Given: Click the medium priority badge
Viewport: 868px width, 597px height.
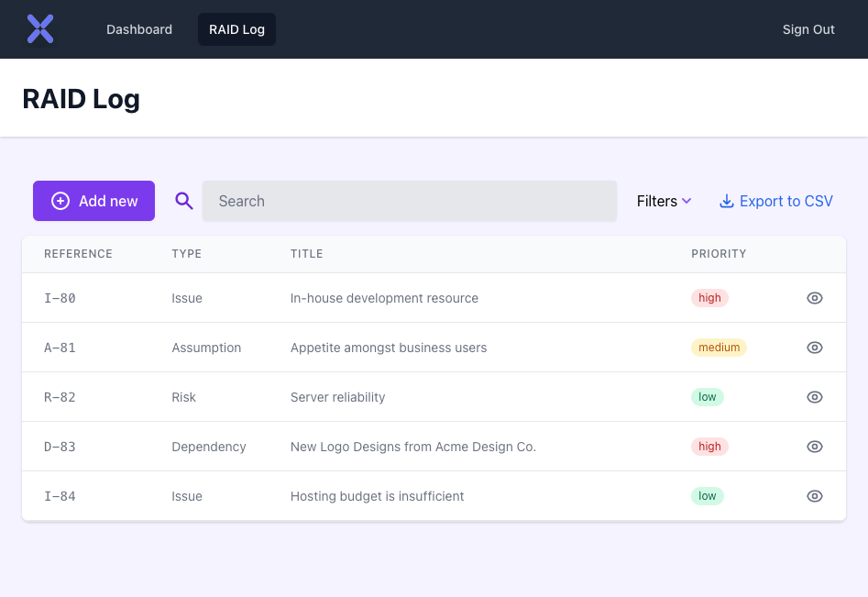Looking at the screenshot, I should point(719,348).
